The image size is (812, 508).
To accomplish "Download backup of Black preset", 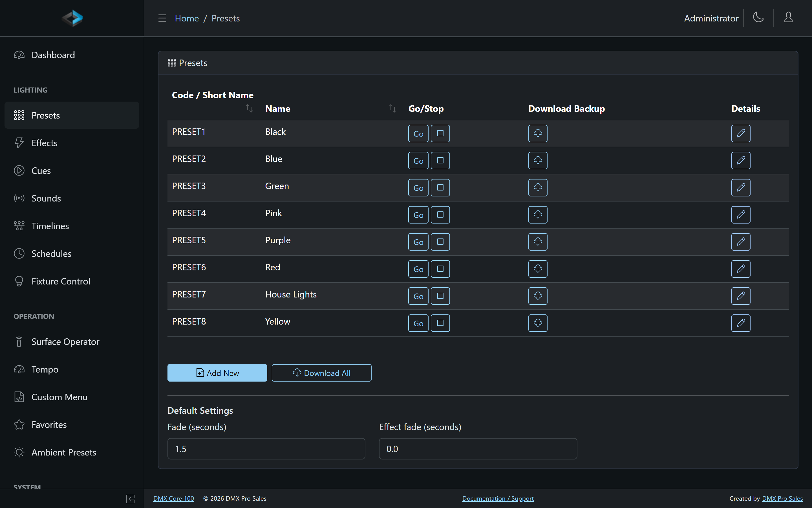I will pos(538,133).
